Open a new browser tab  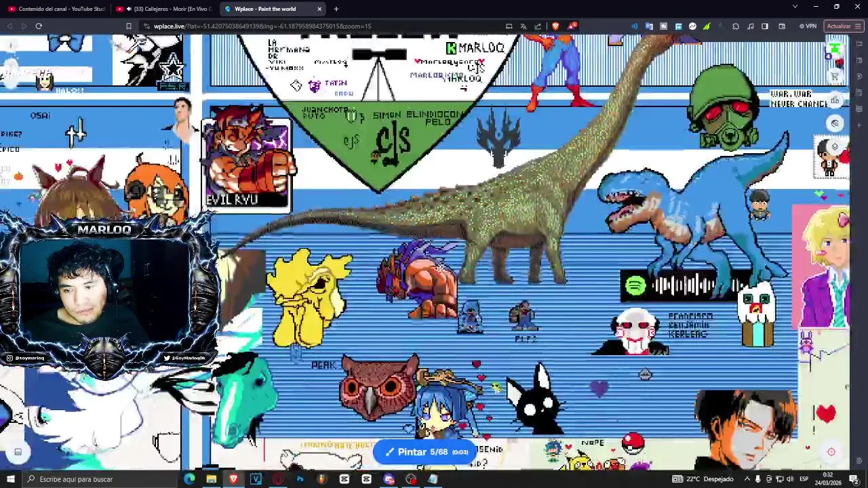point(336,9)
